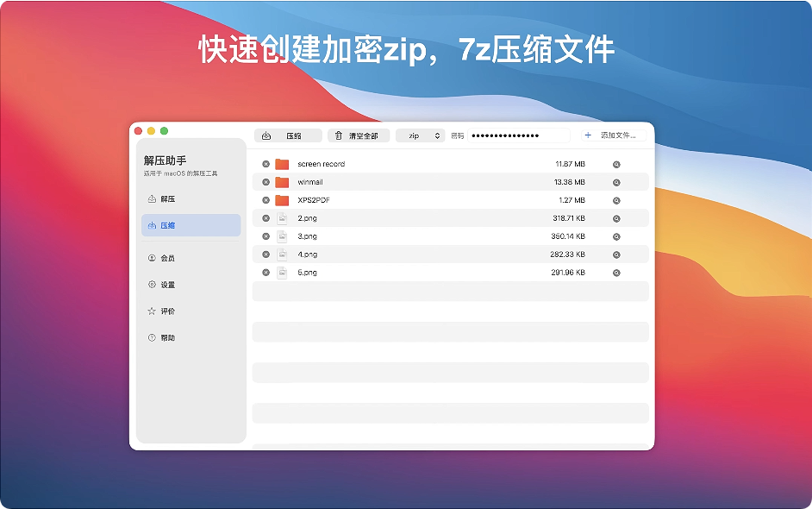Remove 3.png from the list
Screen dimensions: 812x509
[x=265, y=236]
